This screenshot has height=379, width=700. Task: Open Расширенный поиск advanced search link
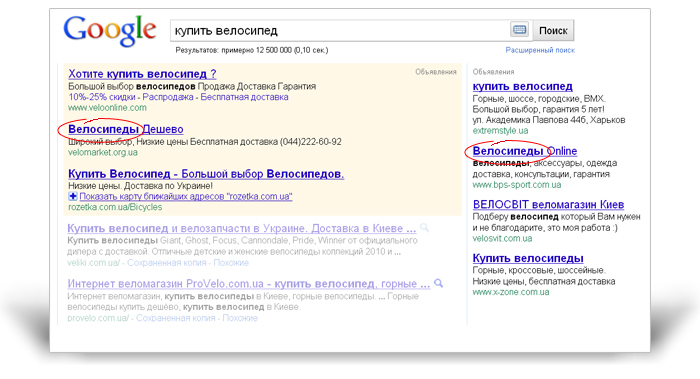(x=540, y=50)
